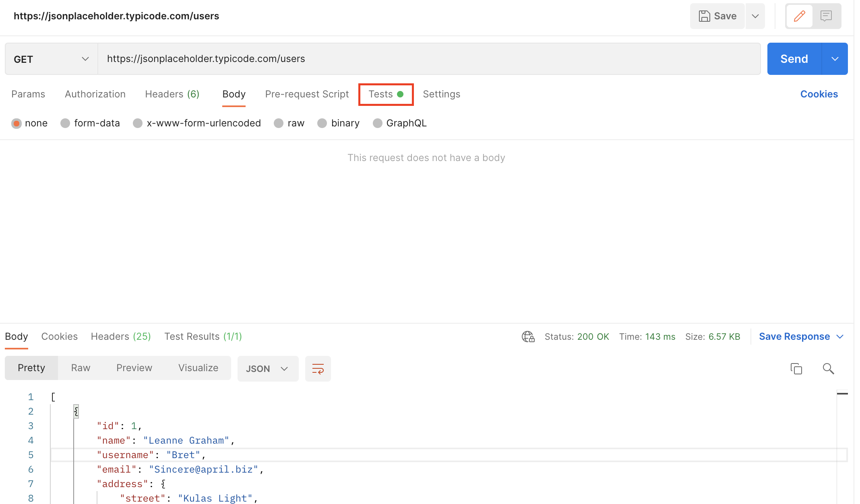The image size is (860, 504).
Task: Open the Cookies link
Action: 819,94
